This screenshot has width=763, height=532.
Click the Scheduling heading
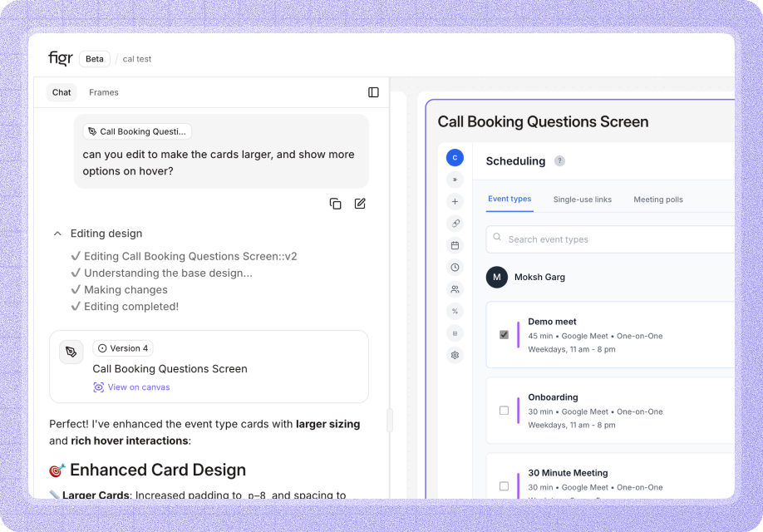coord(515,161)
